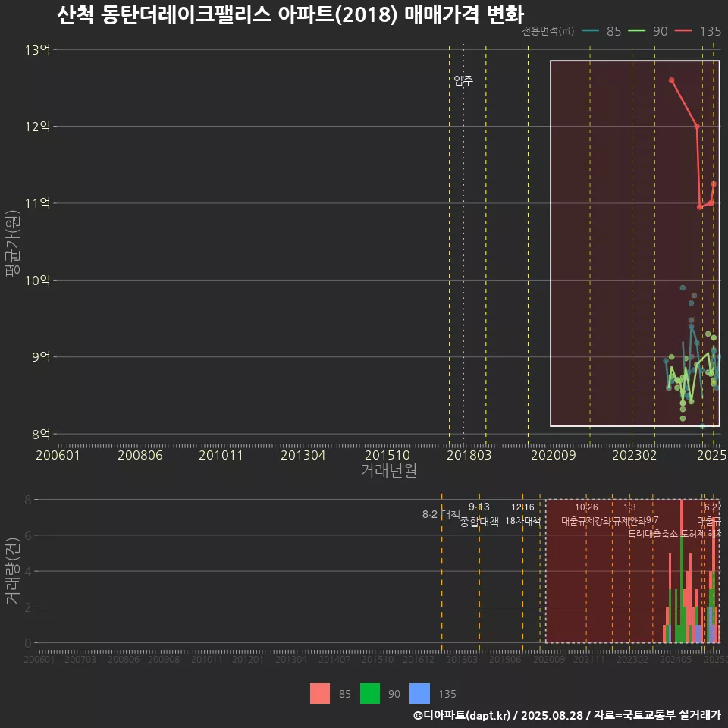Click the 10·26 annotation date

point(586,507)
